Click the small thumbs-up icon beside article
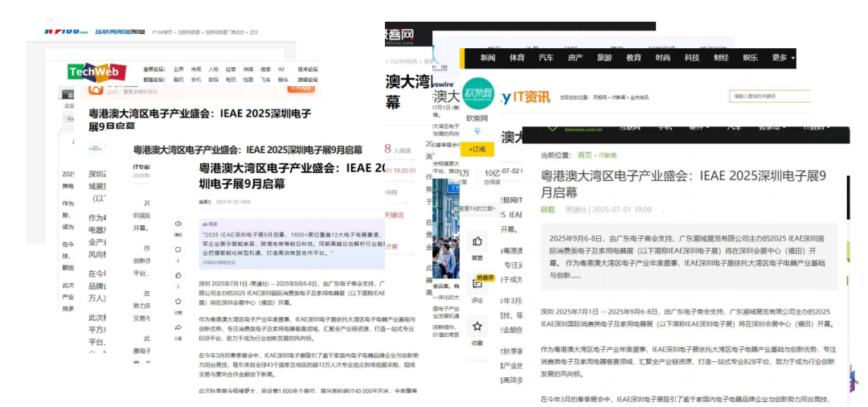 click(178, 275)
